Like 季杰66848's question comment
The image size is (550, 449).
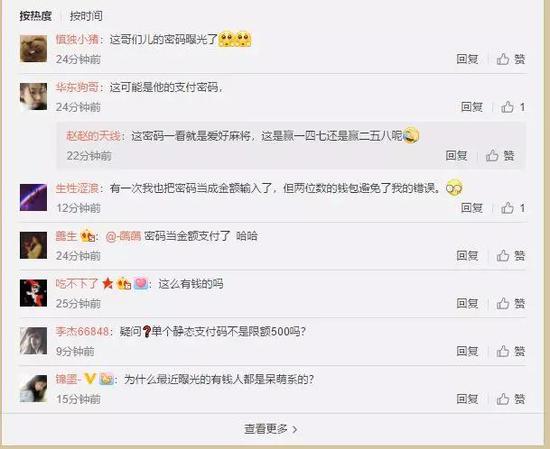click(x=511, y=351)
